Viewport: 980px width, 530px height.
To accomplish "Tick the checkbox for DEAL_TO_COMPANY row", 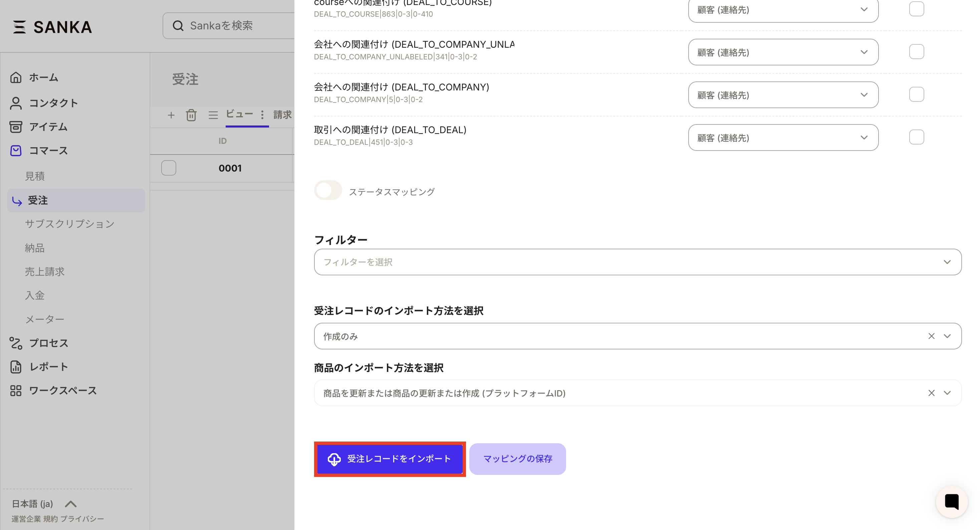I will [x=917, y=95].
